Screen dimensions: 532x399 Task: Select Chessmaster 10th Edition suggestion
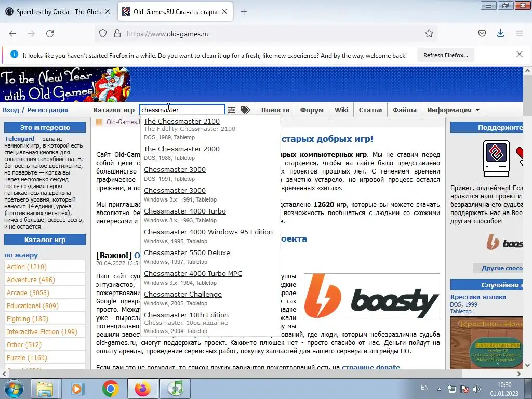click(x=186, y=315)
